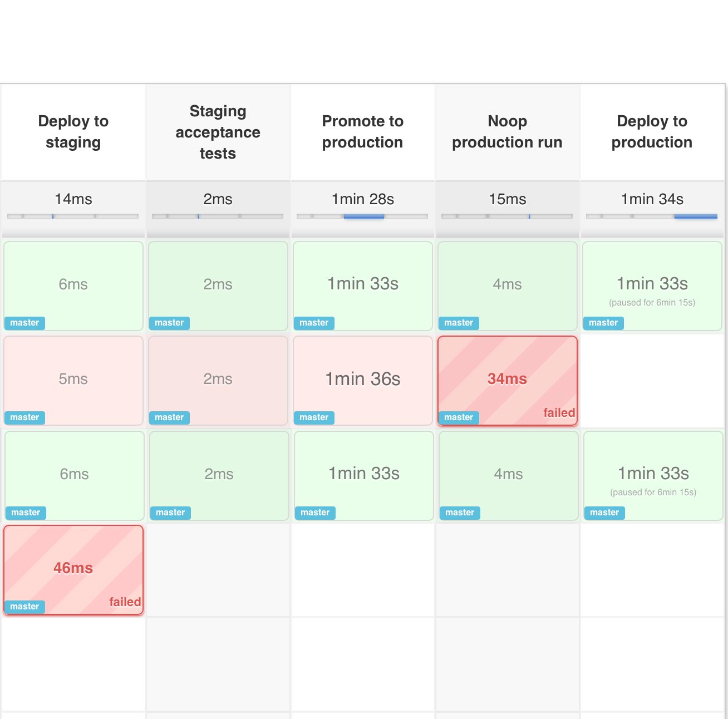This screenshot has height=719, width=728.
Task: Open the 5ms Deploy to staging cell
Action: pos(73,379)
